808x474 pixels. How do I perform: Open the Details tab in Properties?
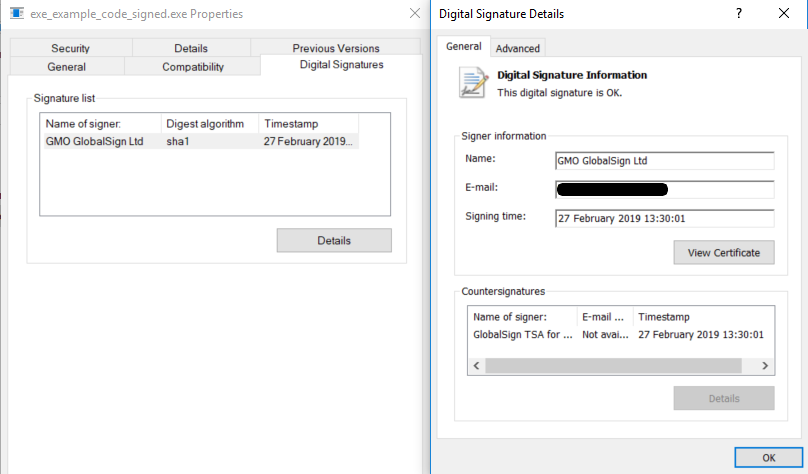[191, 48]
